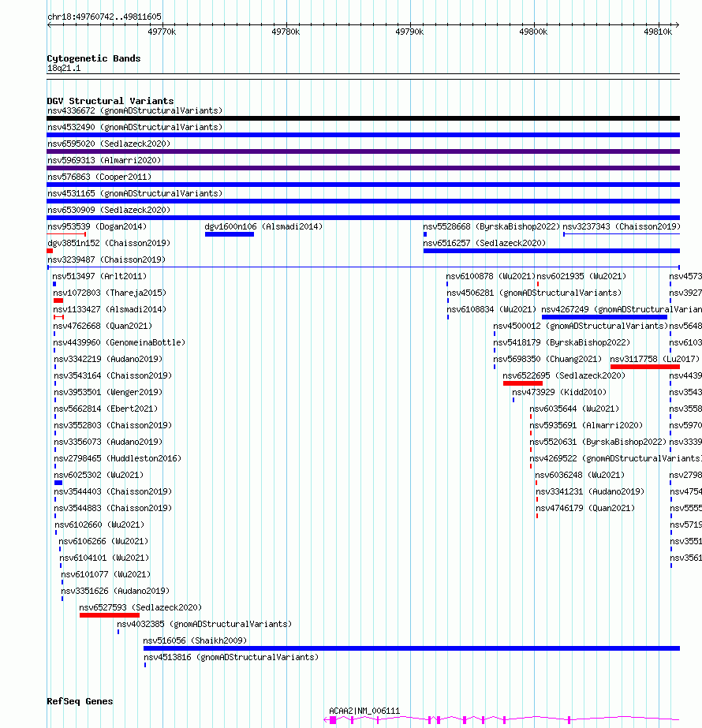Open nsv4032385 gnomADStructuralVariants variant

tap(204, 625)
